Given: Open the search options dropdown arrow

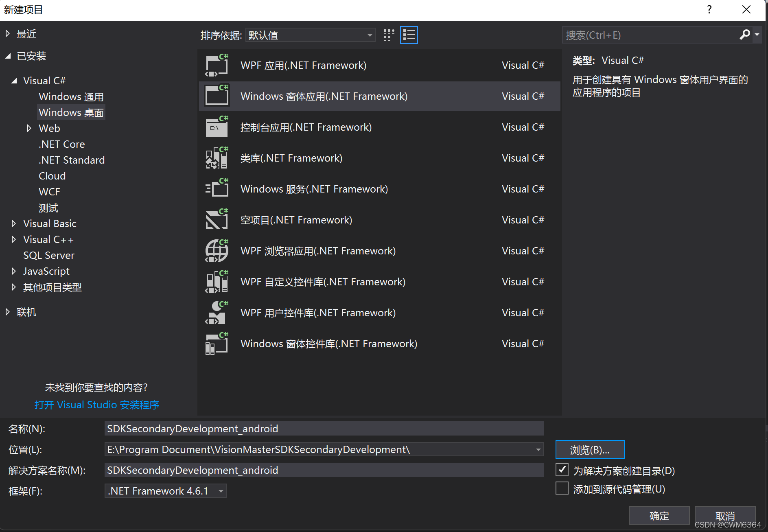Looking at the screenshot, I should click(x=757, y=35).
